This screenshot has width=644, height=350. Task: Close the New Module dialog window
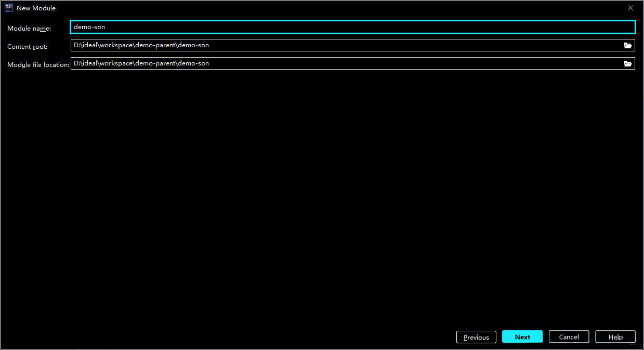click(630, 8)
